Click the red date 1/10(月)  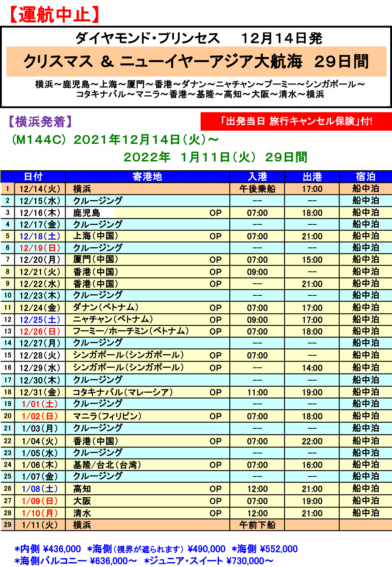pos(40,513)
